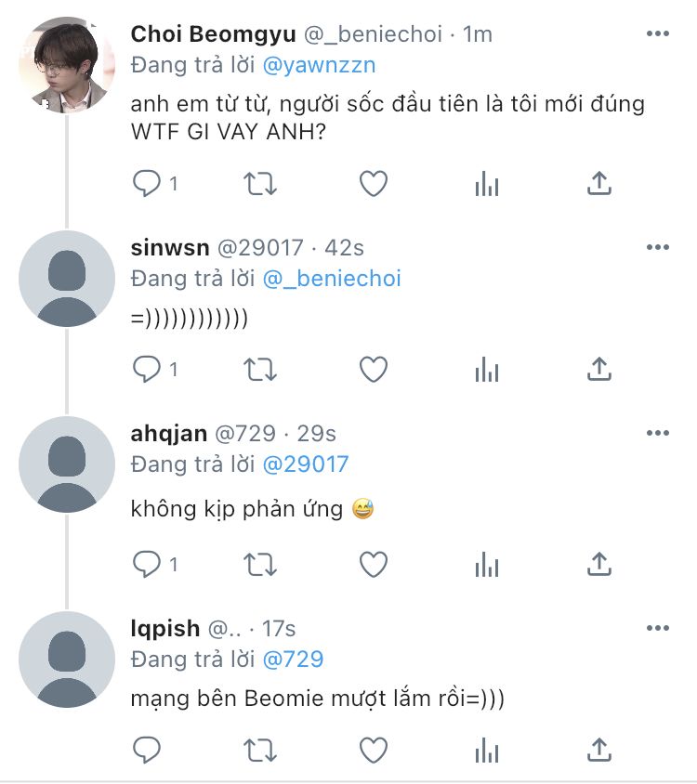View analytics on lqpish's tweet
Viewport: 697px width, 784px height.
[x=487, y=749]
